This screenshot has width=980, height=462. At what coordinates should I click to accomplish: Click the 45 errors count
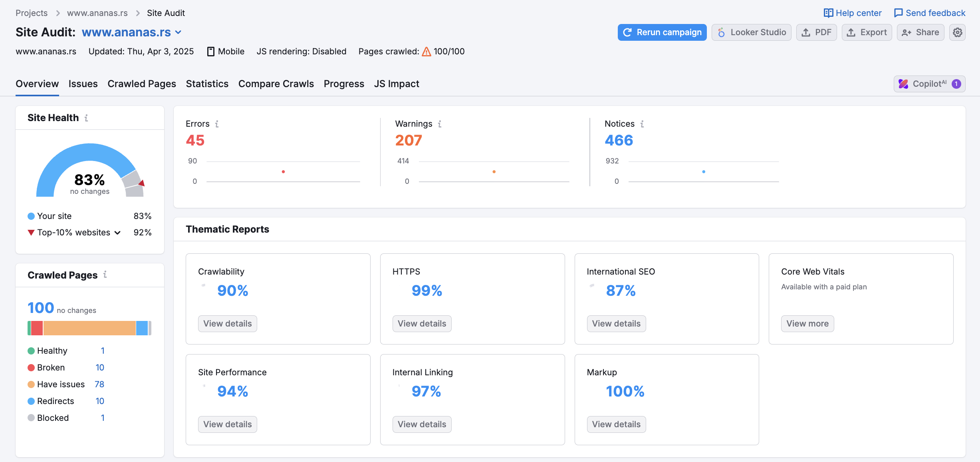coord(195,140)
